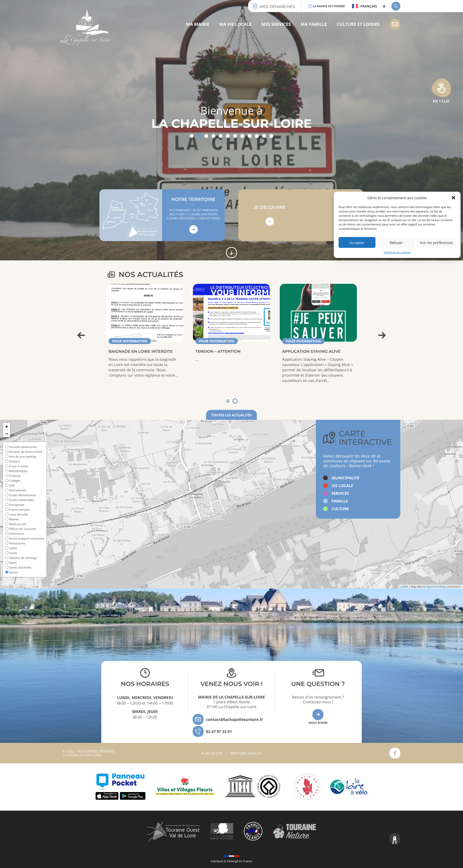
Task: Click Refuser in cookie dialog
Action: point(396,243)
